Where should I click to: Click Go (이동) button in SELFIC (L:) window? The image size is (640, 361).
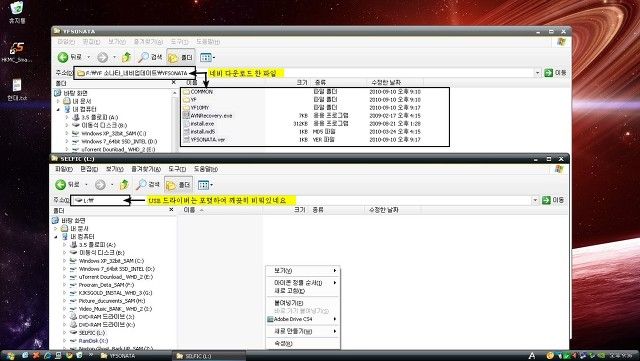tap(553, 200)
